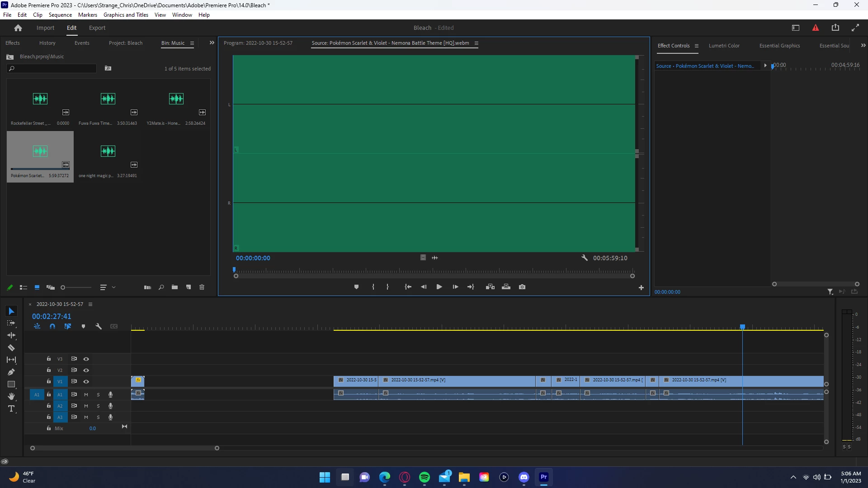Select the Pen tool in timeline toolbox

click(x=11, y=372)
